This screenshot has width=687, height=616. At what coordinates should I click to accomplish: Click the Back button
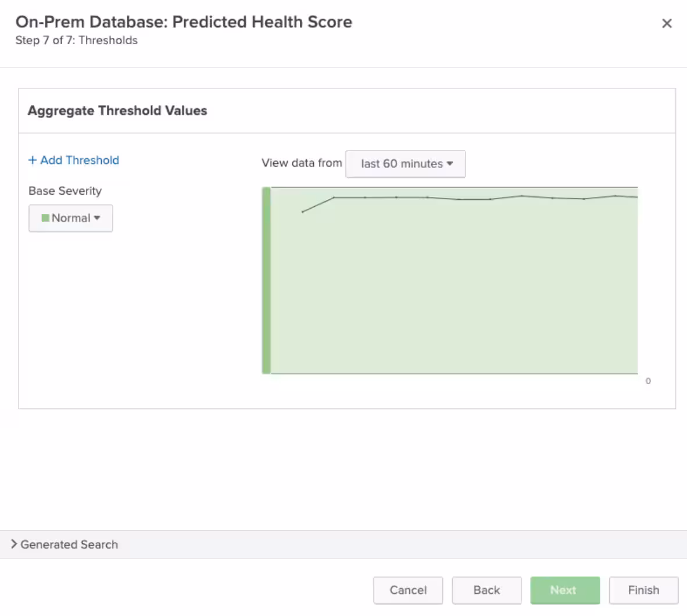point(486,590)
